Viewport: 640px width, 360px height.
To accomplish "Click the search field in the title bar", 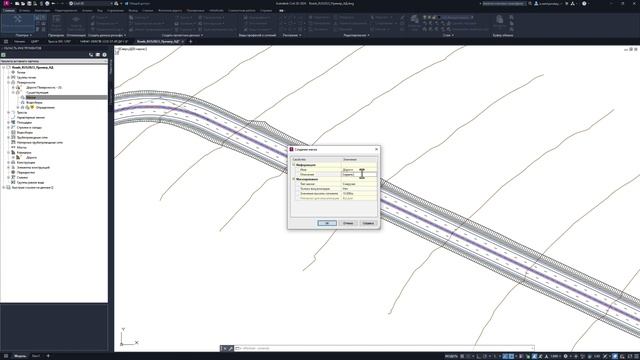I will (504, 3).
